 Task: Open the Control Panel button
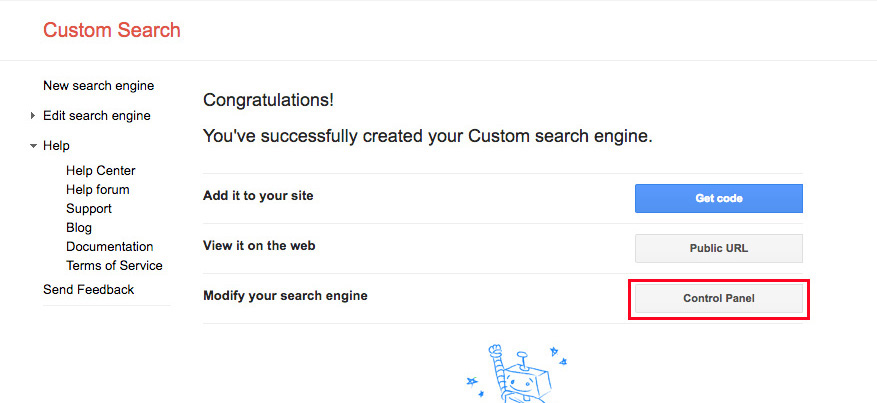point(719,298)
